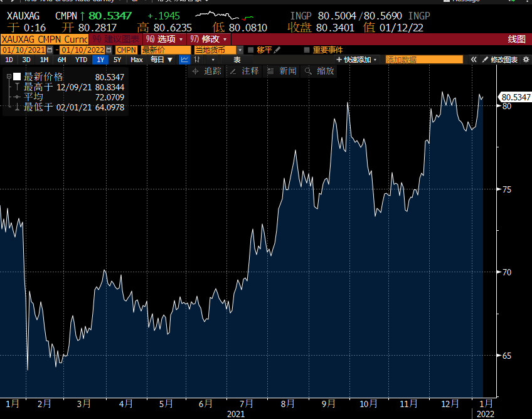The image size is (532, 419).
Task: Expand the 快速添加 dropdown
Action: pos(358,60)
